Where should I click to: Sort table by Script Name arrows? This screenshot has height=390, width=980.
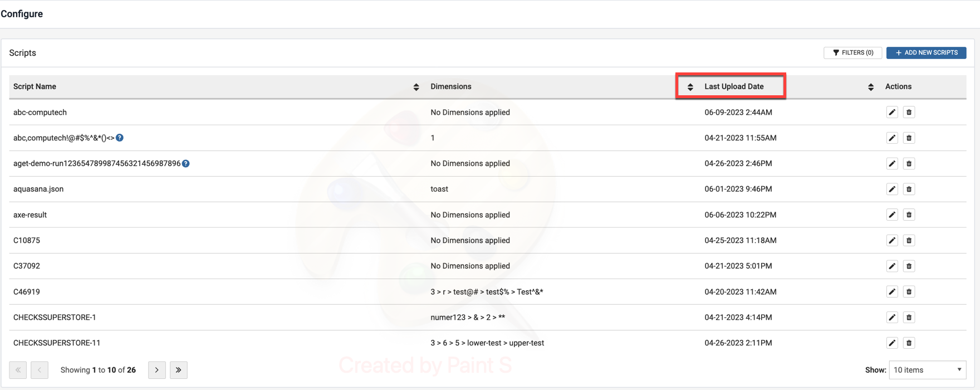[416, 87]
